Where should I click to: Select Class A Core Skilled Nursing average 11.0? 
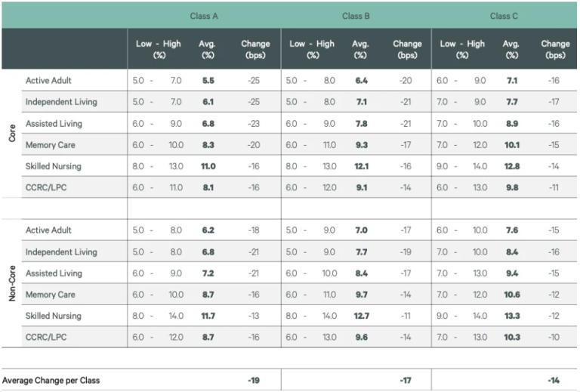coord(208,166)
